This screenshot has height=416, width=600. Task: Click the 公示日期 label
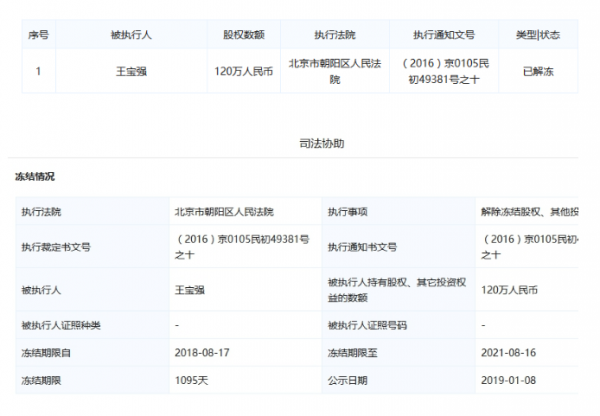click(347, 380)
